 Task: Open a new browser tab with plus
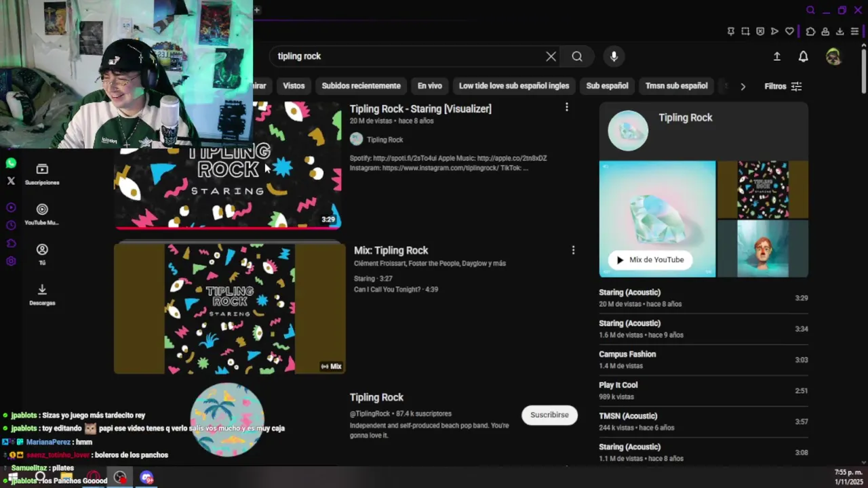(x=257, y=9)
